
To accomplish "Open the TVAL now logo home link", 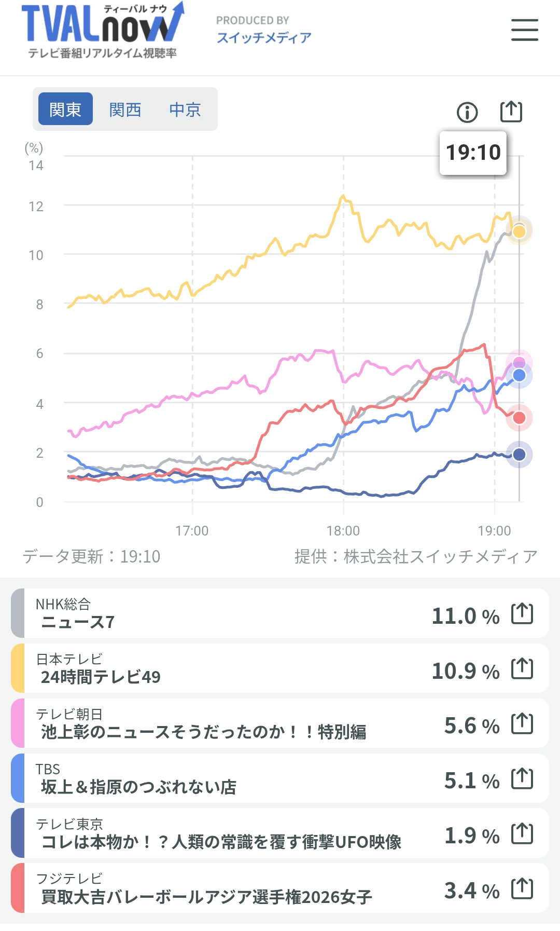I will [x=103, y=30].
